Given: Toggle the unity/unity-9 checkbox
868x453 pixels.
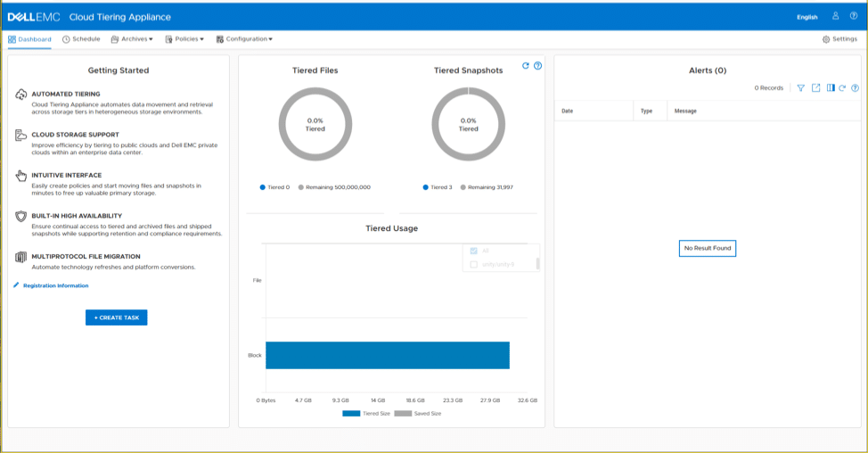Looking at the screenshot, I should [x=474, y=265].
